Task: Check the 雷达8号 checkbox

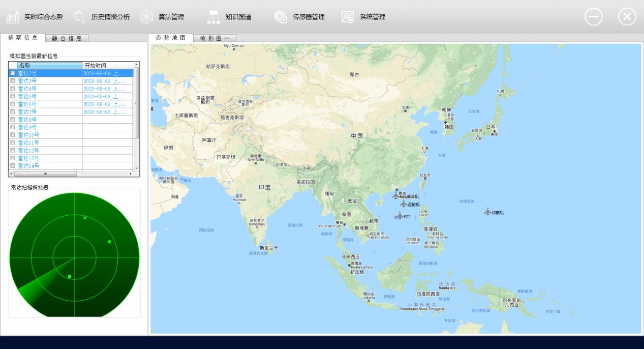Action: (13, 120)
